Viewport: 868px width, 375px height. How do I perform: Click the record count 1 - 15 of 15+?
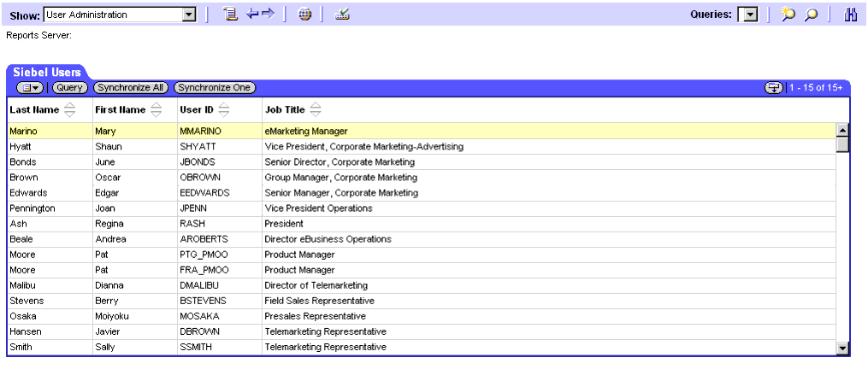pyautogui.click(x=816, y=87)
